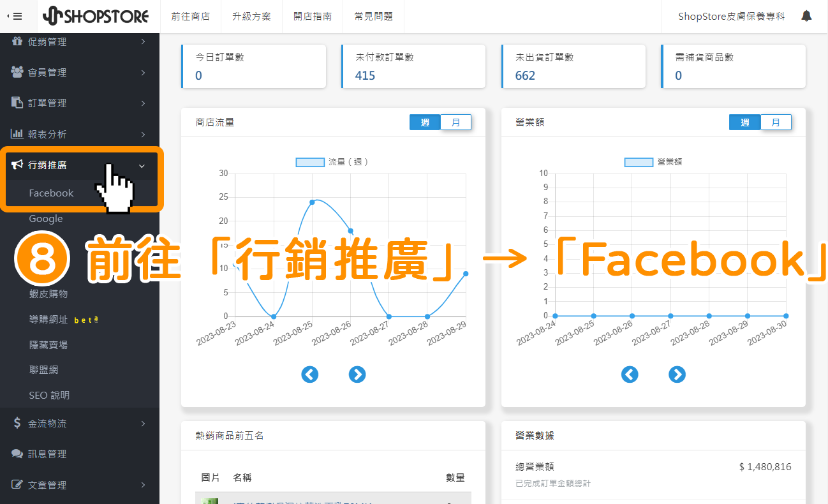Image resolution: width=828 pixels, height=504 pixels.
Task: Open 升級方案 in top navigation
Action: tap(252, 17)
